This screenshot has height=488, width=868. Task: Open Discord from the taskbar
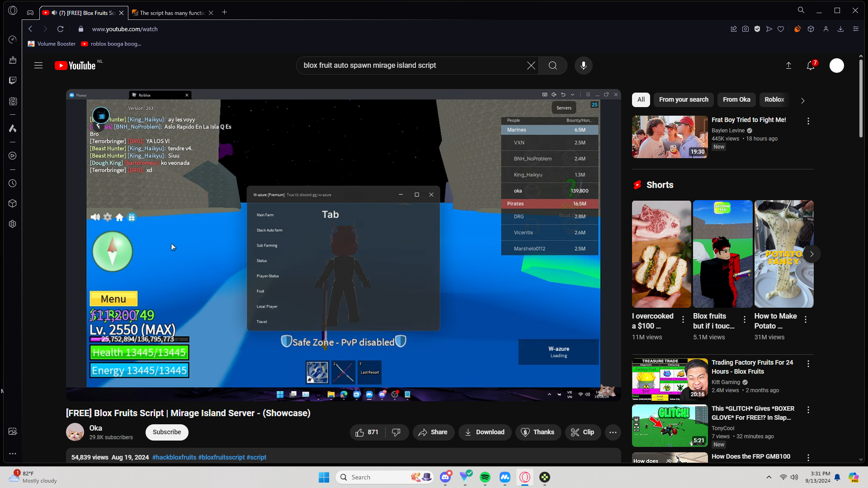pyautogui.click(x=446, y=477)
